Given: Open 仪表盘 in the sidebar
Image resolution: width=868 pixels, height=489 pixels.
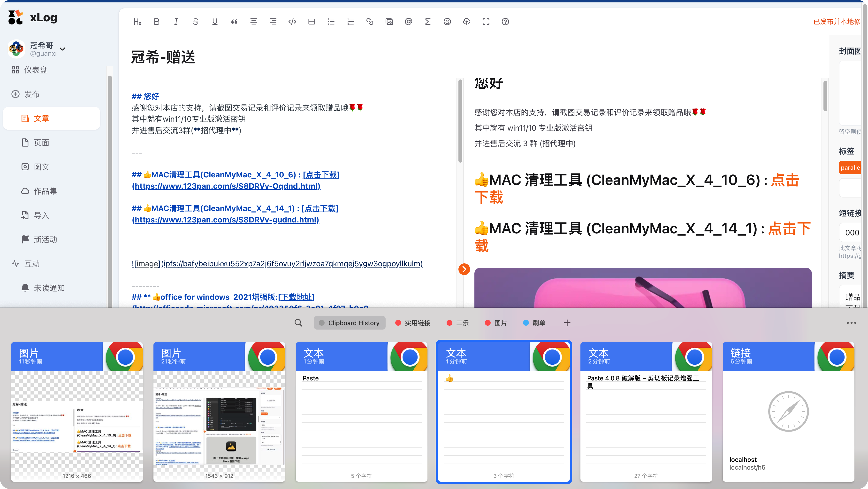Looking at the screenshot, I should [35, 70].
